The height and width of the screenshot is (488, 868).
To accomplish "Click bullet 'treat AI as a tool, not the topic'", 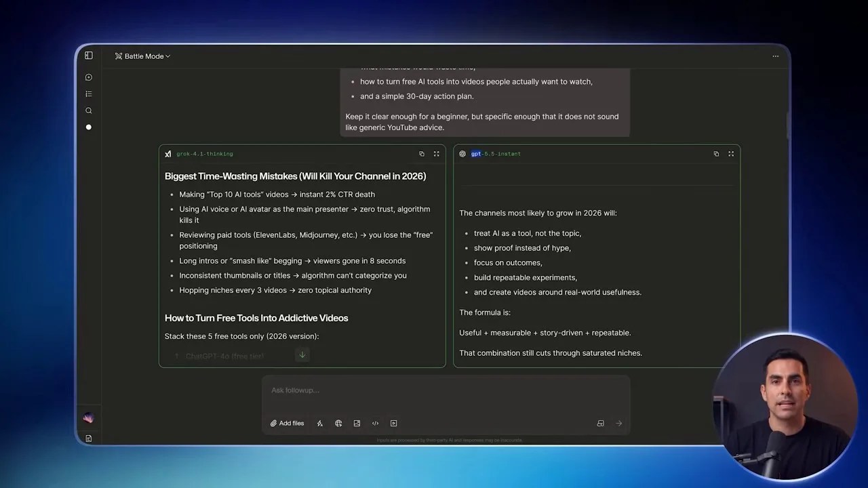I will 528,233.
